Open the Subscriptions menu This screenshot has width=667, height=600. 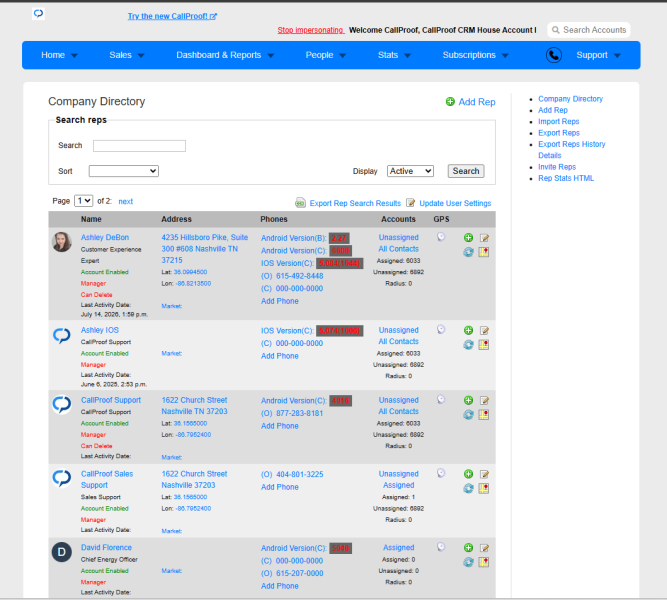coord(475,55)
